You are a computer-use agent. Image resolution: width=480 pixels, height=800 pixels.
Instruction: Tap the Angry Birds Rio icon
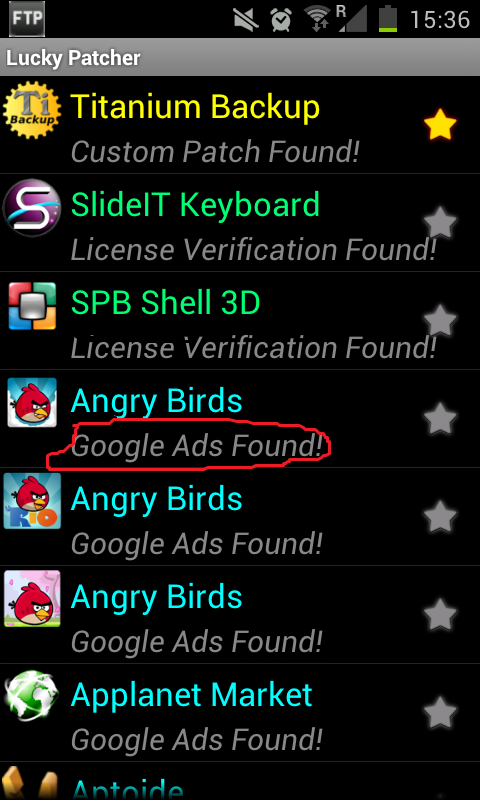(32, 501)
